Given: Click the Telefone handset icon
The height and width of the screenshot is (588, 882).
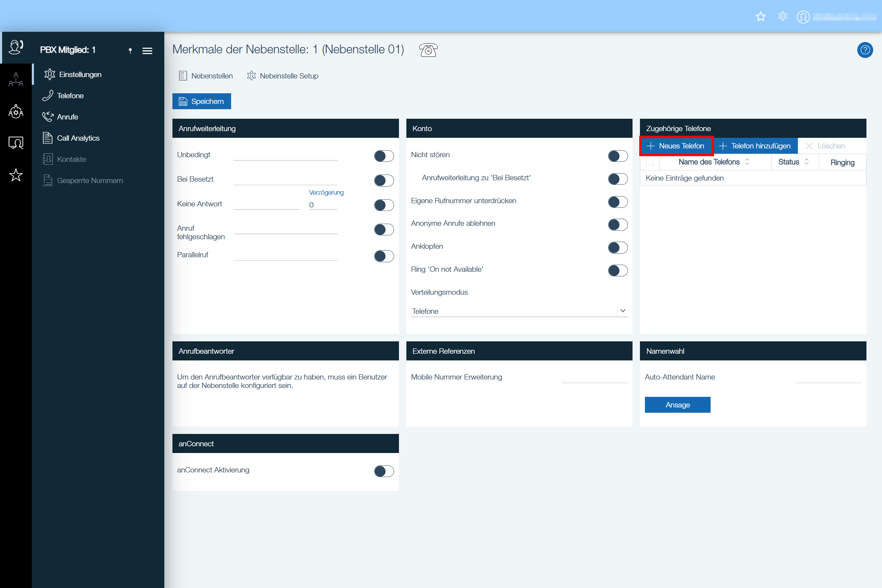Looking at the screenshot, I should pos(48,96).
